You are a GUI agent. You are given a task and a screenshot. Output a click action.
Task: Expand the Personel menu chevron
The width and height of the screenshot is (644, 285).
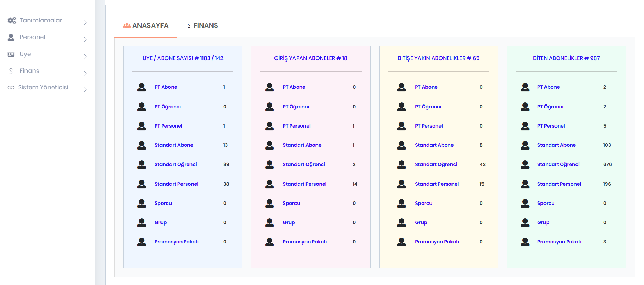point(85,40)
